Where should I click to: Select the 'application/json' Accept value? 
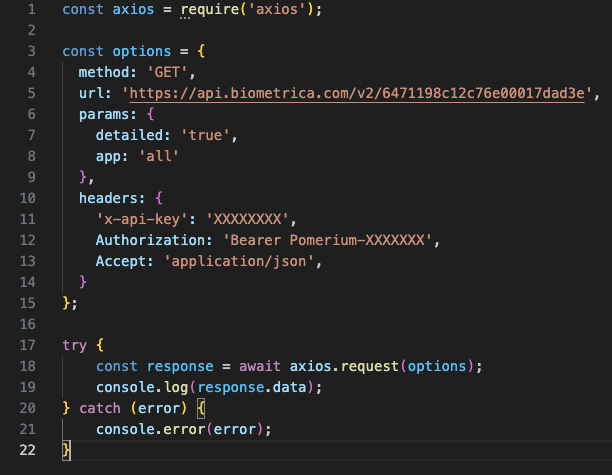tap(239, 262)
